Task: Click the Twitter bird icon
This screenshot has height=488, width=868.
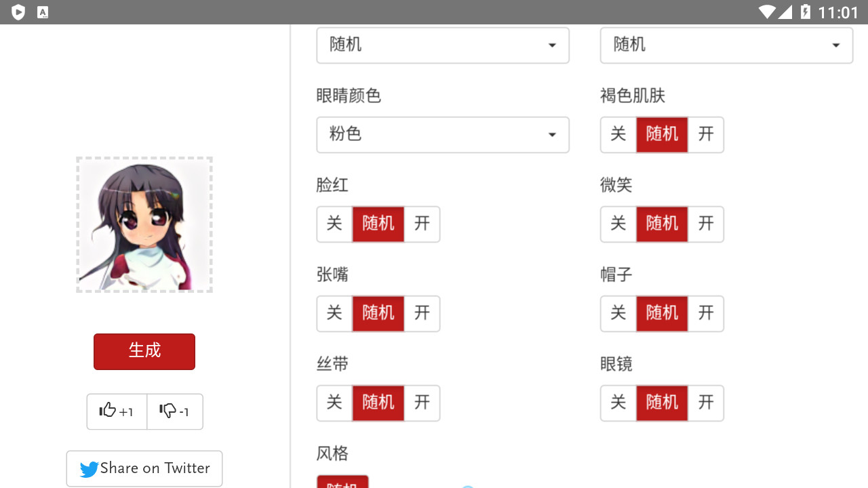Action: pyautogui.click(x=89, y=469)
